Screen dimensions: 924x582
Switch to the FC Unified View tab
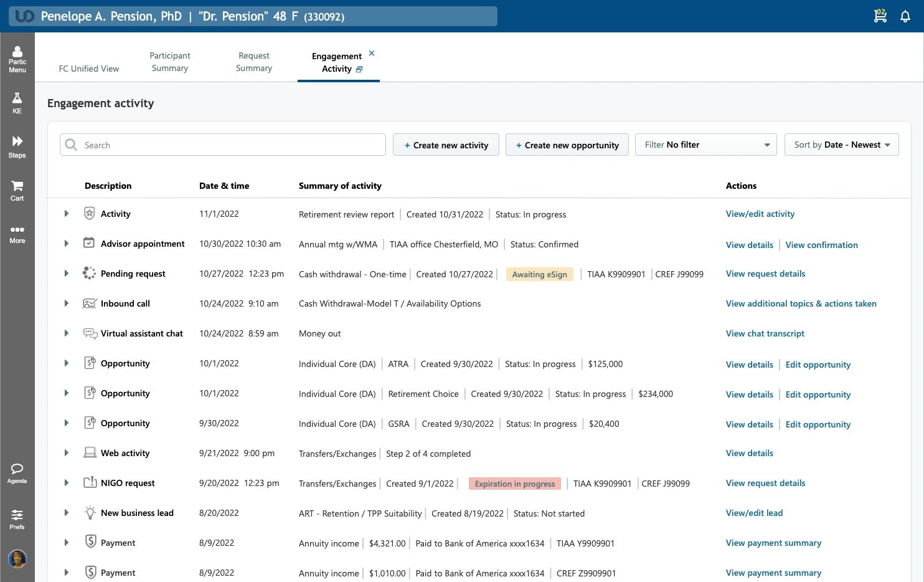tap(89, 69)
